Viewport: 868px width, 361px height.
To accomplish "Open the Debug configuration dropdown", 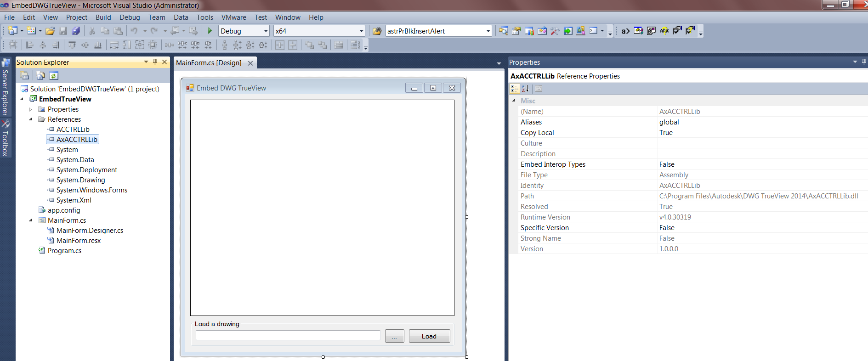I will (x=266, y=31).
